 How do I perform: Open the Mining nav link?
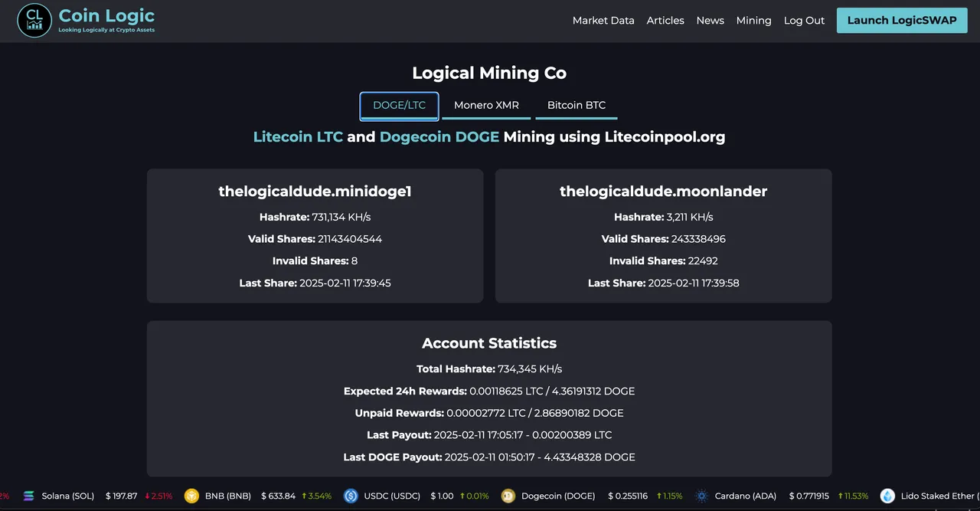coord(753,21)
